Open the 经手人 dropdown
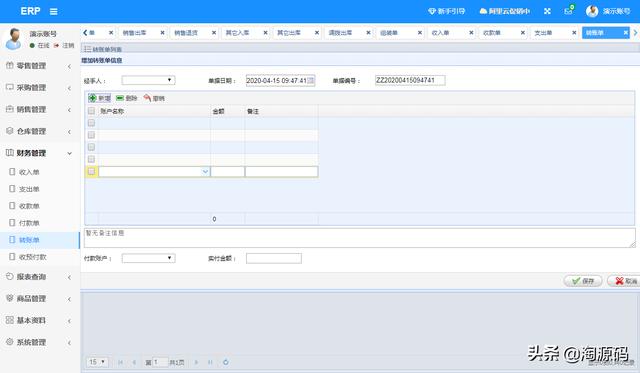This screenshot has width=640, height=373. click(149, 80)
